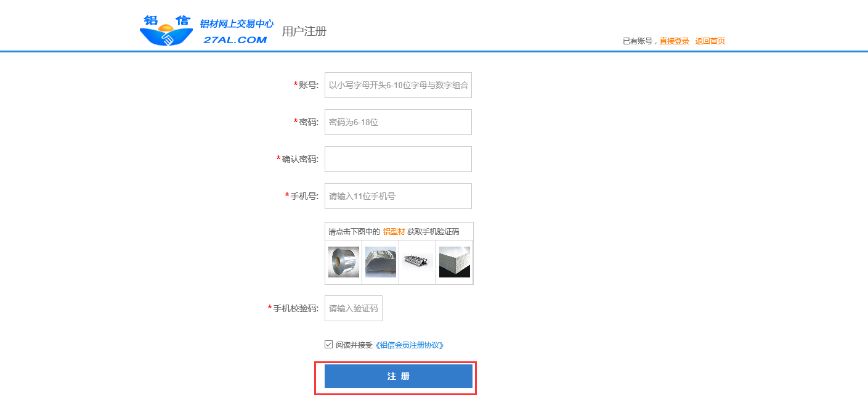Click the 27AL.COM site domain text
This screenshot has height=410, width=868.
[x=235, y=40]
